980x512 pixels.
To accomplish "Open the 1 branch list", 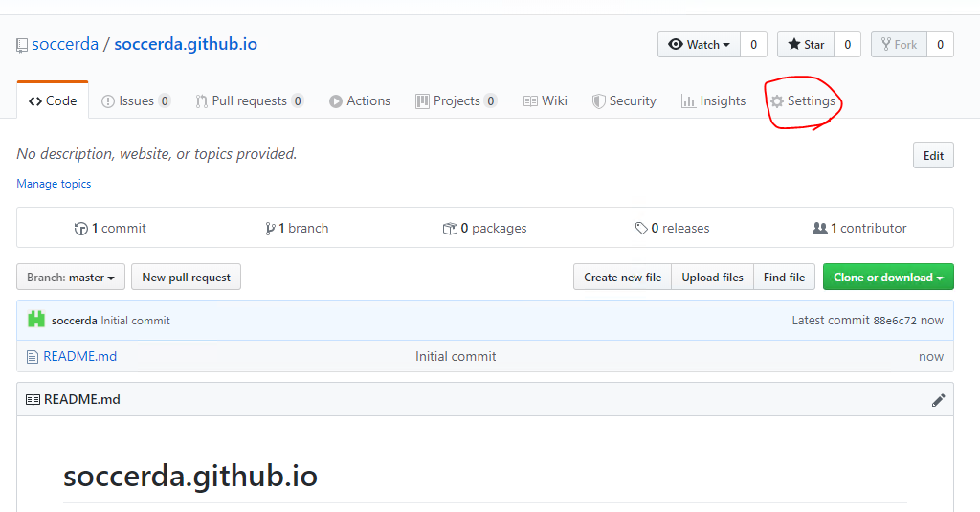I will pos(297,228).
